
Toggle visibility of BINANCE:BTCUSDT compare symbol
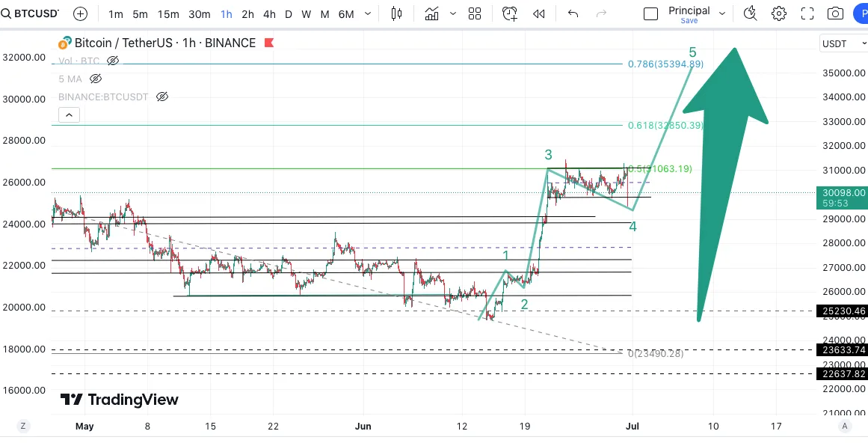click(161, 97)
